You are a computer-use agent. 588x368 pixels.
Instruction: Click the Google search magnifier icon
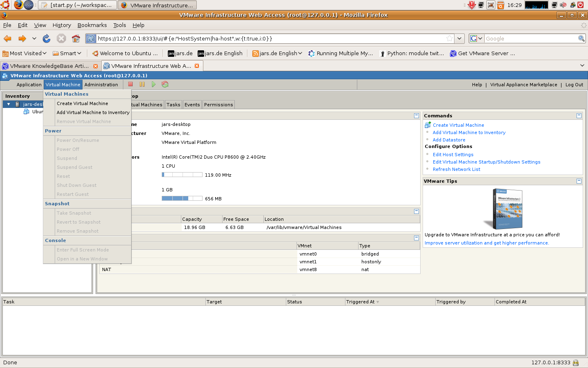tap(581, 38)
